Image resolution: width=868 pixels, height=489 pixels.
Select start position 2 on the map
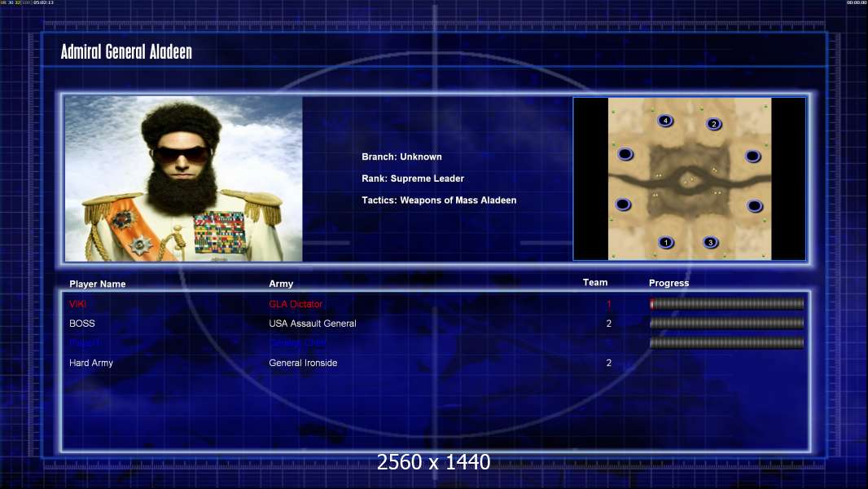coord(714,124)
